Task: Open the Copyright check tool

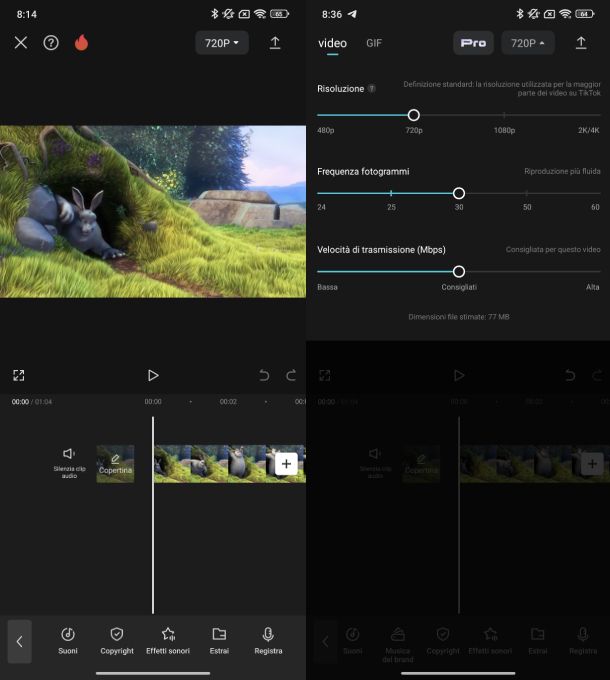Action: (117, 641)
